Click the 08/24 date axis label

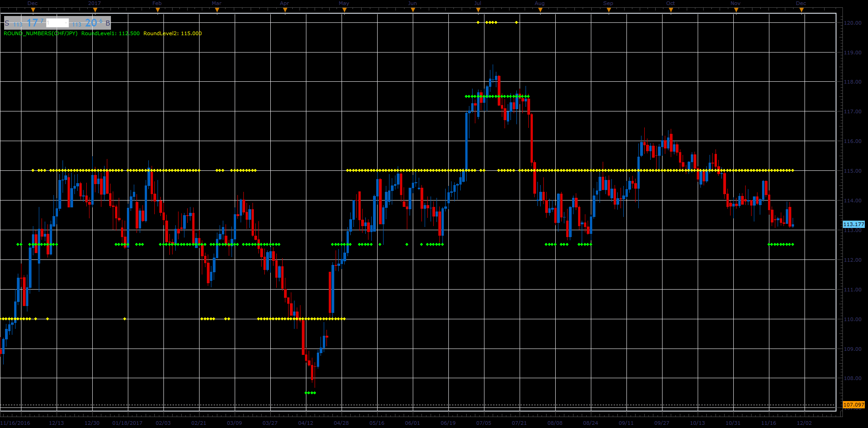pyautogui.click(x=591, y=423)
